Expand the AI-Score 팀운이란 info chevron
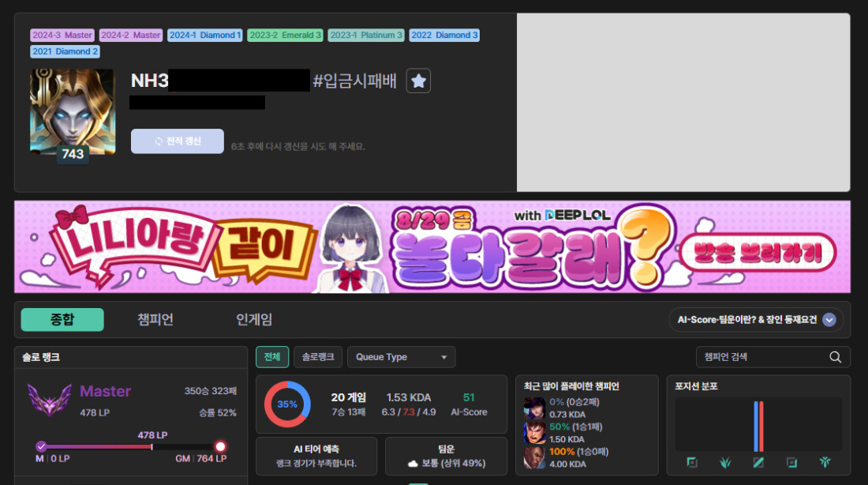Screen dimensions: 868x485 pyautogui.click(x=829, y=320)
